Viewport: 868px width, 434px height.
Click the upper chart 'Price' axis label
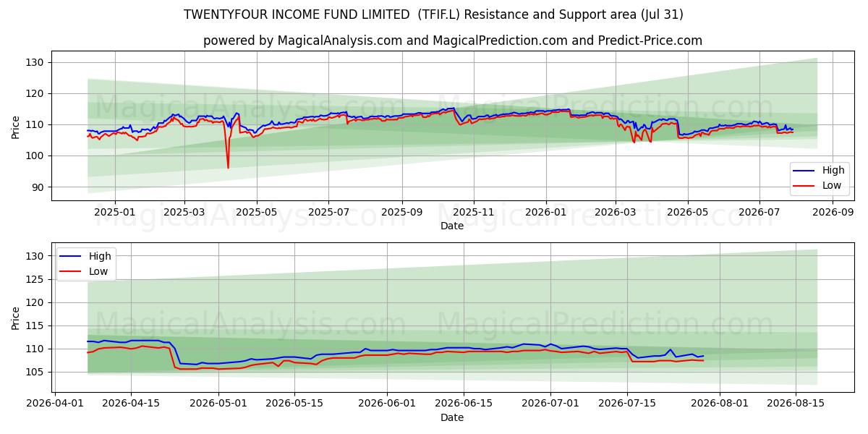[16, 126]
